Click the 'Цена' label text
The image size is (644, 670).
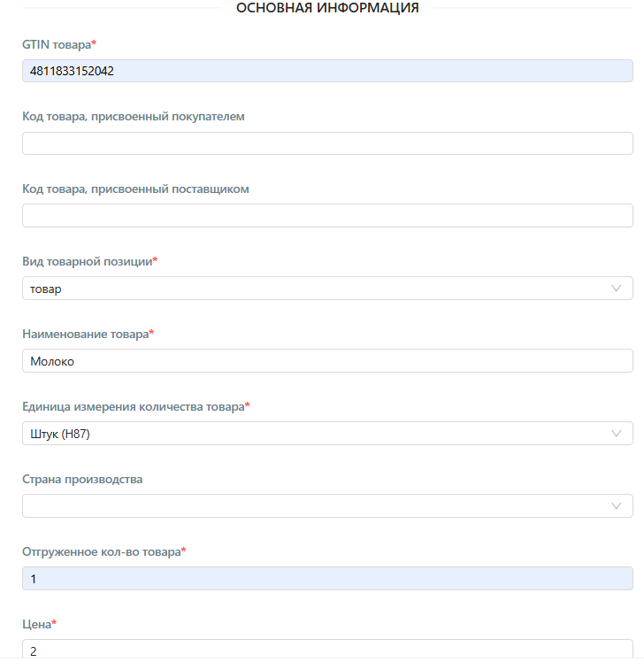point(37,625)
